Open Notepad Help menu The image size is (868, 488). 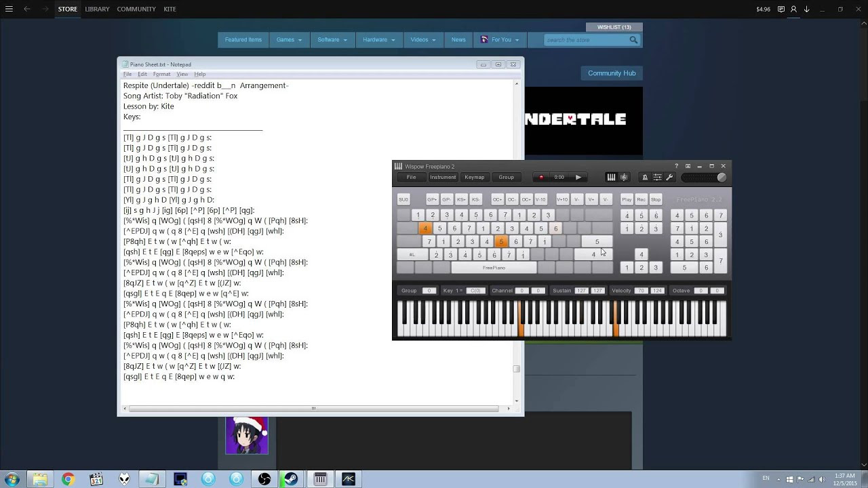click(200, 74)
